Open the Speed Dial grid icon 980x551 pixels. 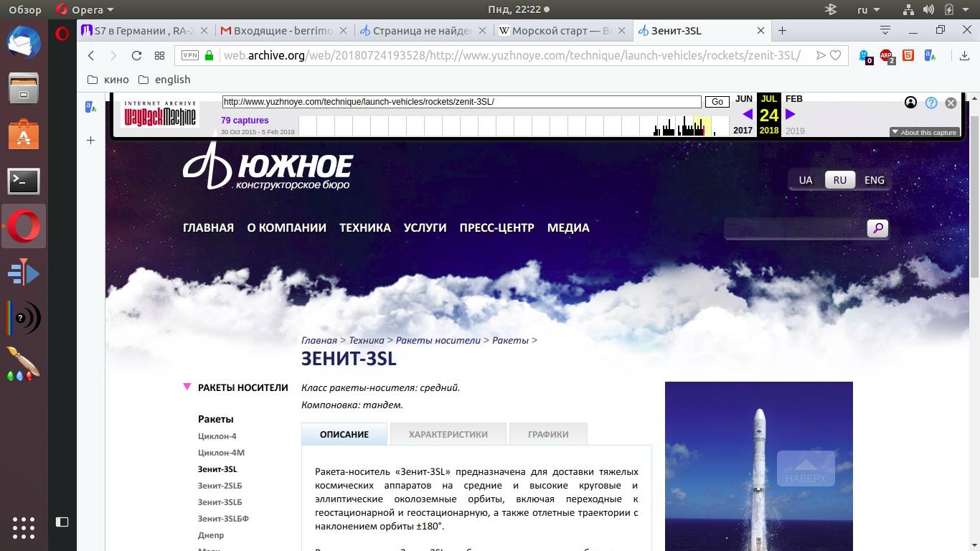click(x=160, y=56)
